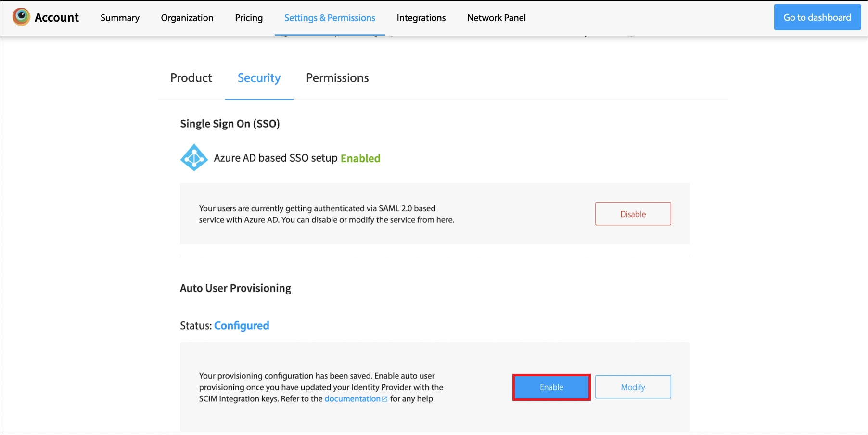868x435 pixels.
Task: Select the Security tab
Action: tap(259, 78)
